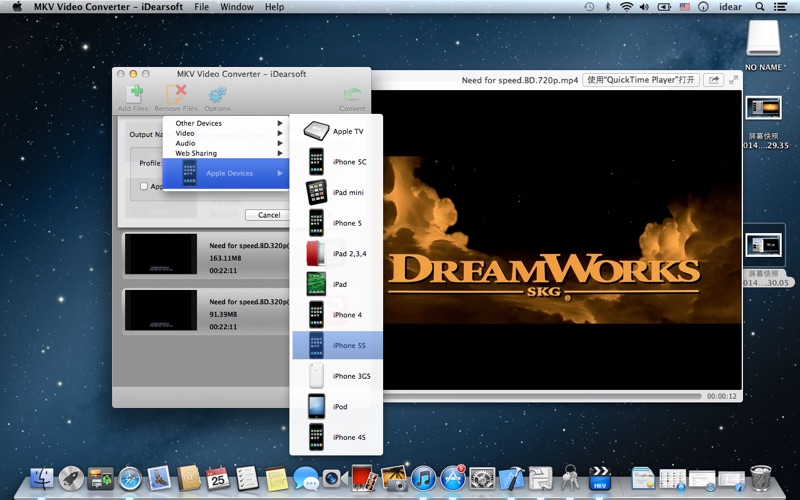Choose the iPhone 5C device profile
The width and height of the screenshot is (800, 500).
click(336, 162)
